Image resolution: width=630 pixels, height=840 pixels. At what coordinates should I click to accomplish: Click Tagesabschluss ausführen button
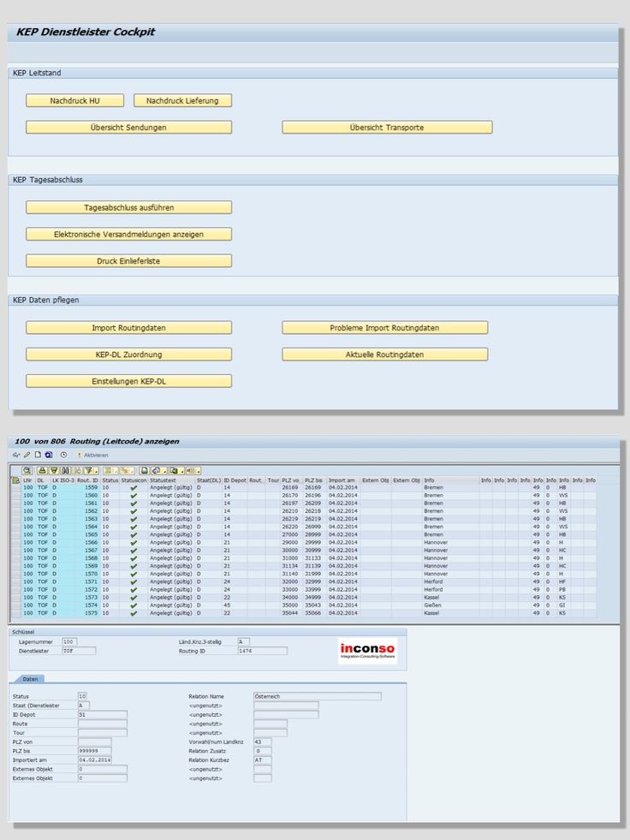(128, 207)
